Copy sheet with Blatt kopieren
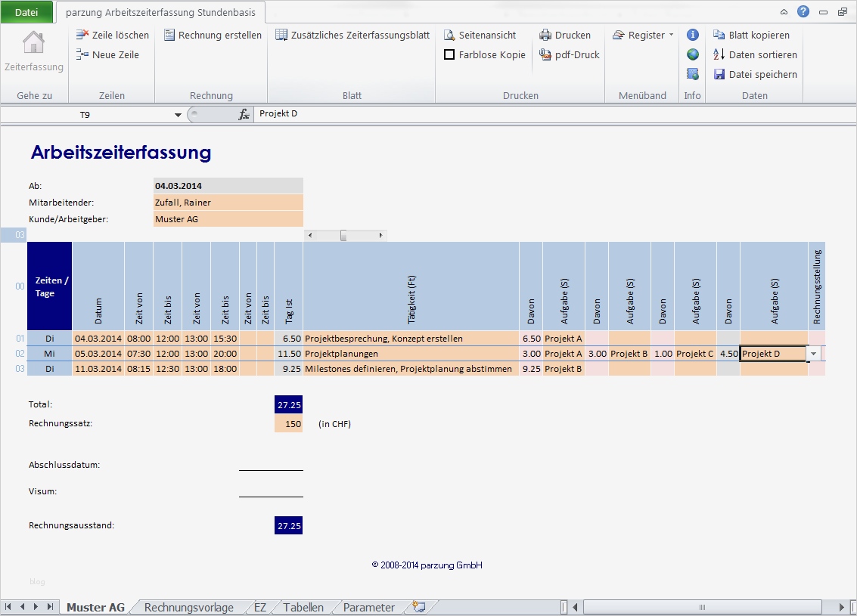857x616 pixels. 752,35
